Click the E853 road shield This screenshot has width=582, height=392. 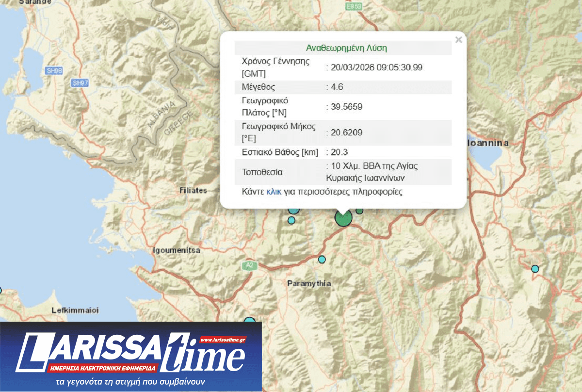355,7
